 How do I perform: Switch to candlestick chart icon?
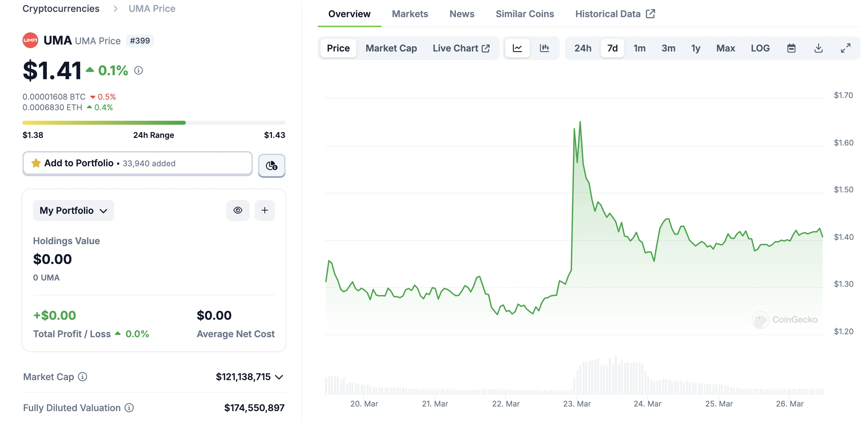click(544, 48)
